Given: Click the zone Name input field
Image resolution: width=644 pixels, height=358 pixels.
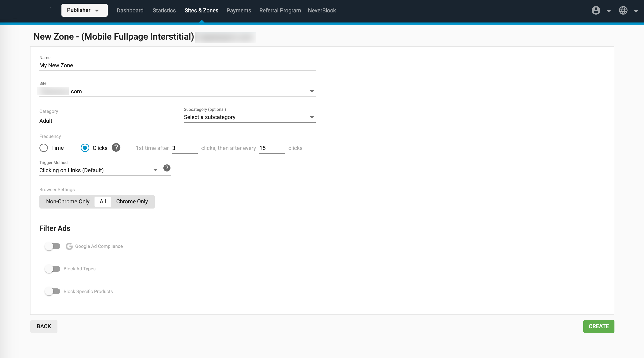Looking at the screenshot, I should point(177,65).
